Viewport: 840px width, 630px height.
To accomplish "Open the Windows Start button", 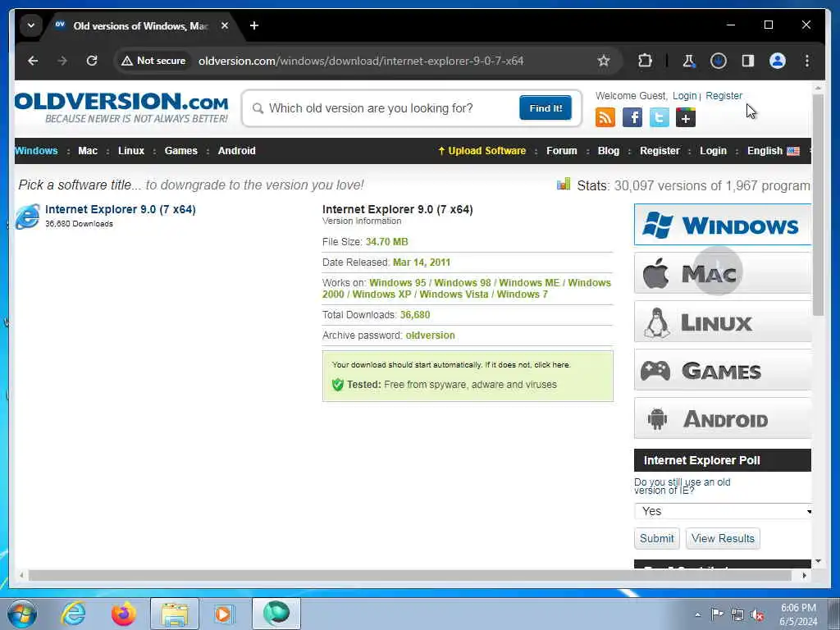I will click(22, 614).
